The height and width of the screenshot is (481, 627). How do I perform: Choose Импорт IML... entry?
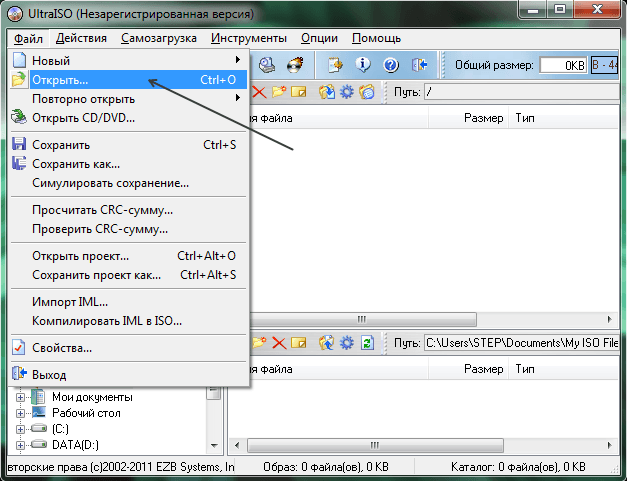(128, 302)
